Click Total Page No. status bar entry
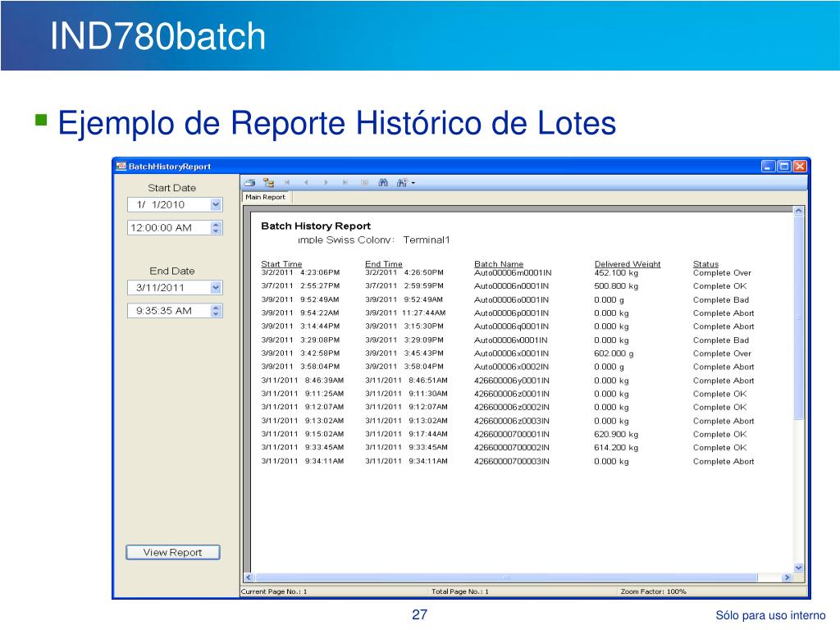Screen dimensions: 840x630 point(460,591)
